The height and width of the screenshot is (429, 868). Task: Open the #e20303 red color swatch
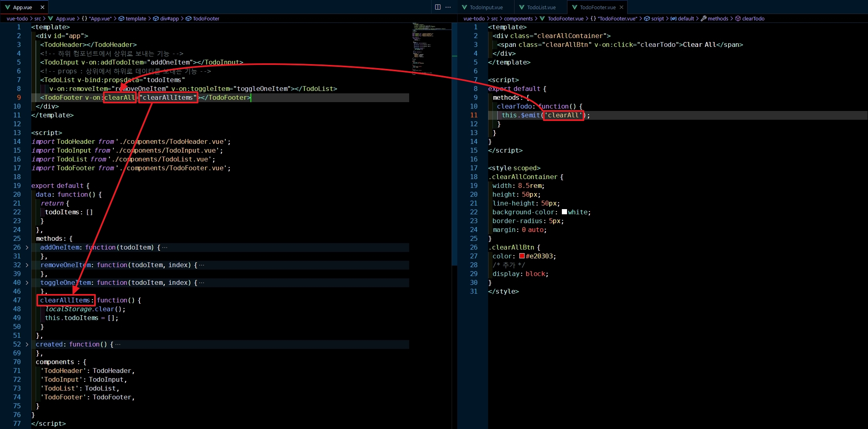pos(522,256)
